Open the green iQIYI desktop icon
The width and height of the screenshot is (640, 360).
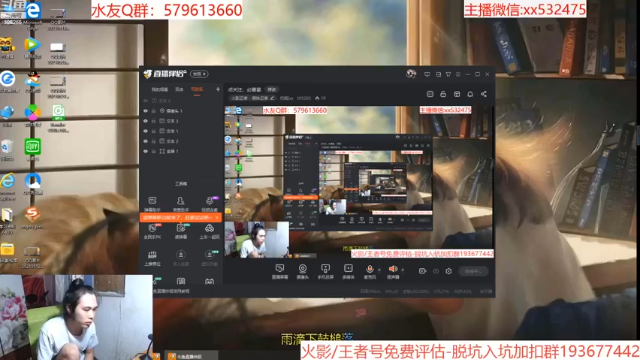click(33, 149)
